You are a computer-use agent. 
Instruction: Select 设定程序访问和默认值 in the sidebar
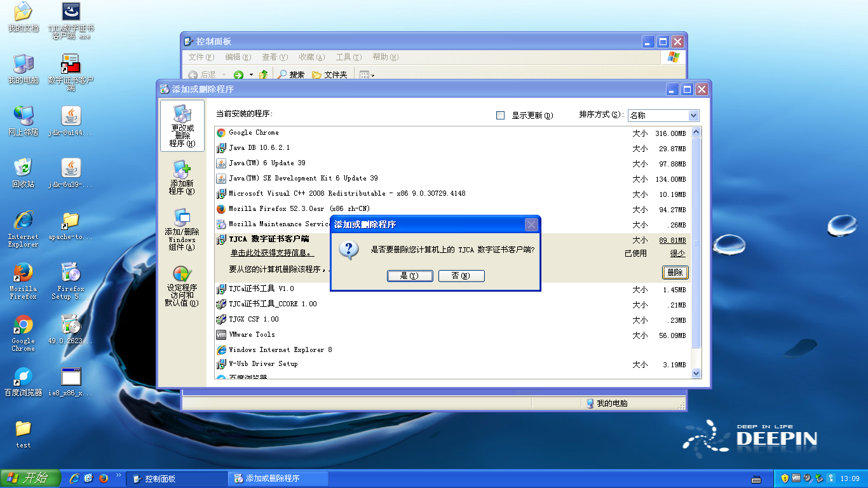pyautogui.click(x=182, y=287)
